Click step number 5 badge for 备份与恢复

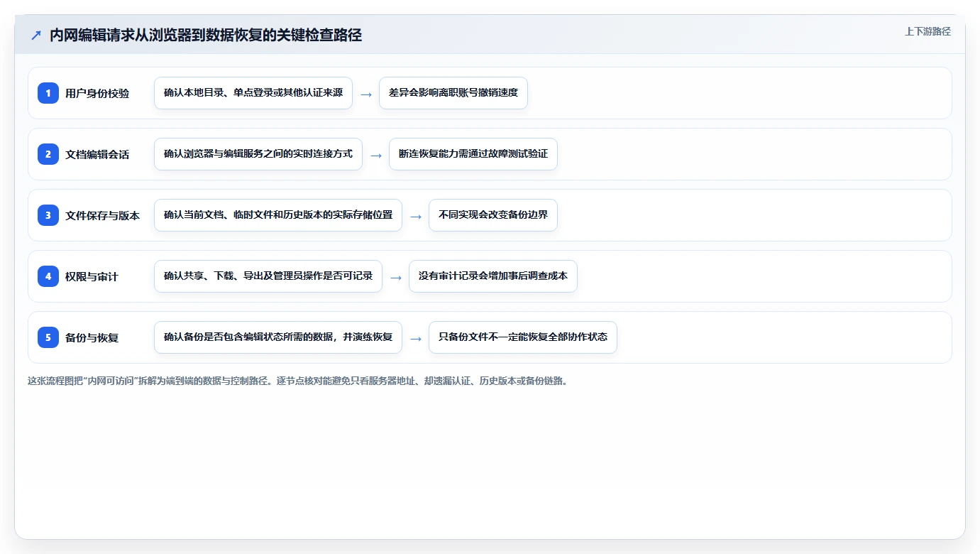click(48, 337)
